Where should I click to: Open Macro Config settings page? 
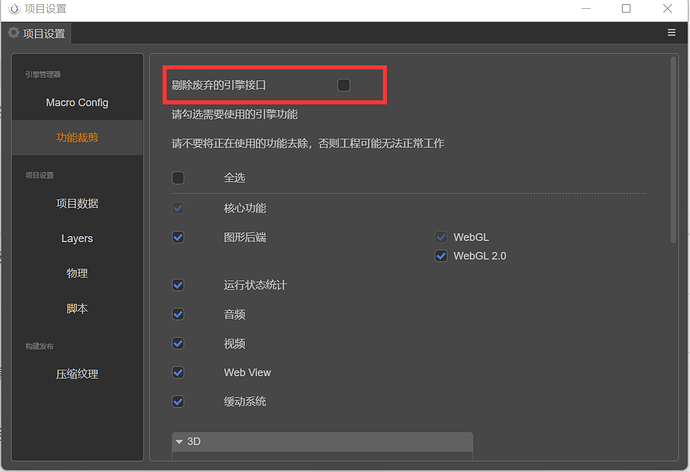pos(77,102)
